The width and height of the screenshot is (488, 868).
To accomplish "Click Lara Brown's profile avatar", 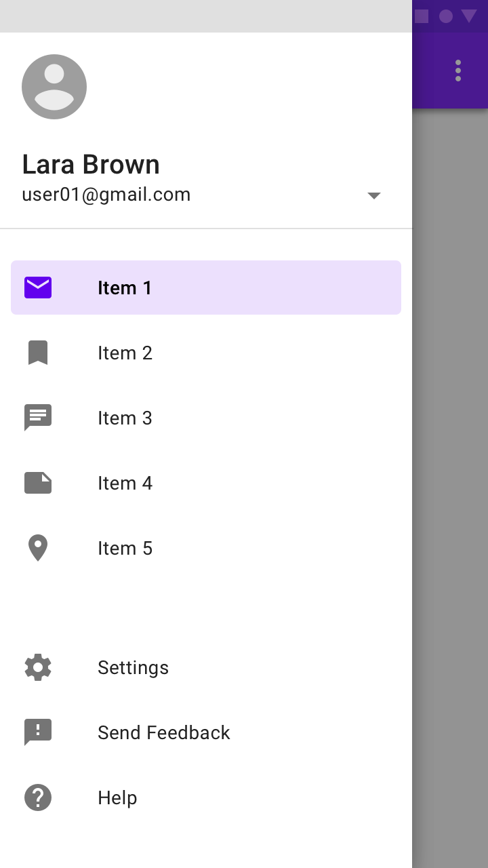I will (x=54, y=87).
